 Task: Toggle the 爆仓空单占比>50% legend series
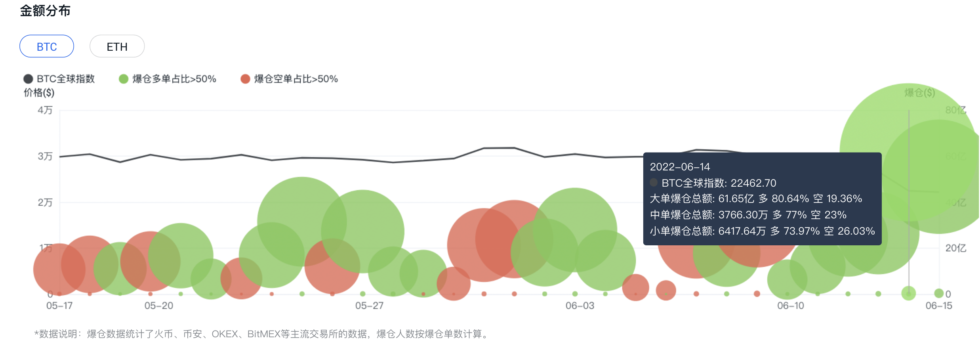[289, 79]
